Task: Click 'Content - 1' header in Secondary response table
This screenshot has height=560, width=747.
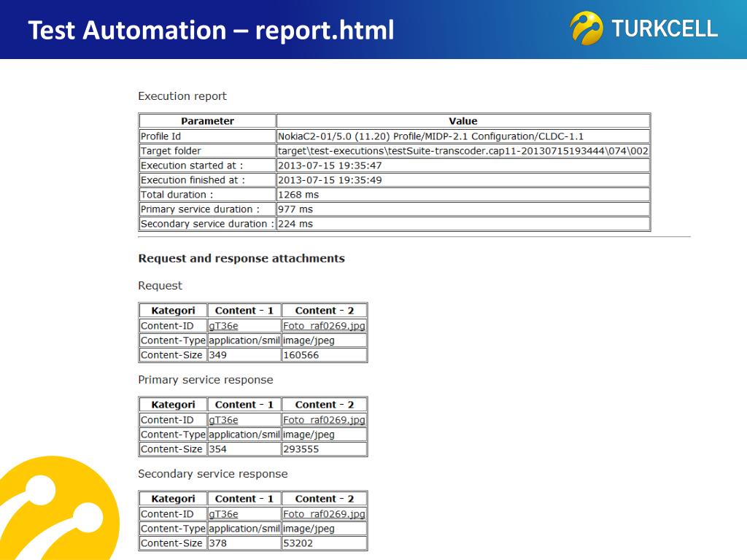Action: coord(244,499)
